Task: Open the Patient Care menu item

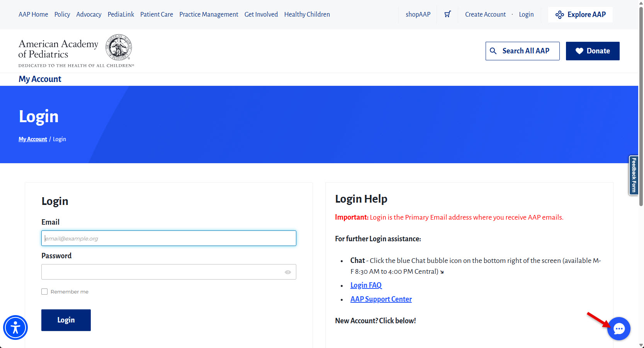Action: 156,14
